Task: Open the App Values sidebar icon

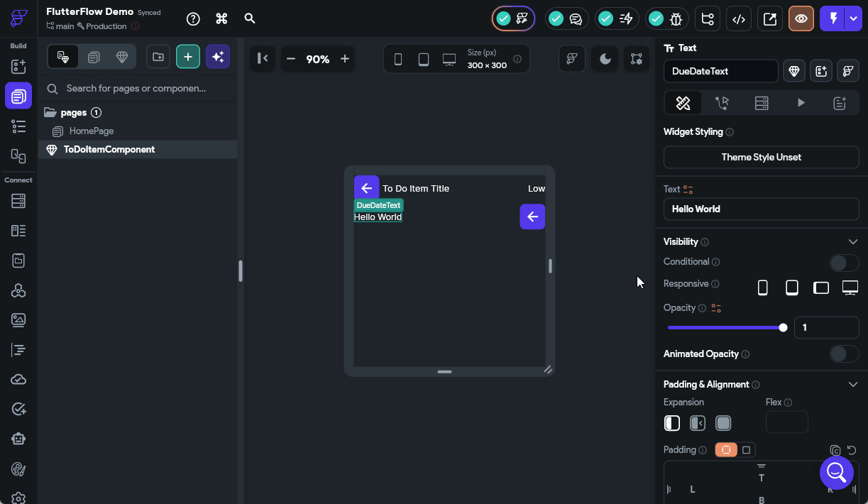Action: click(x=18, y=261)
